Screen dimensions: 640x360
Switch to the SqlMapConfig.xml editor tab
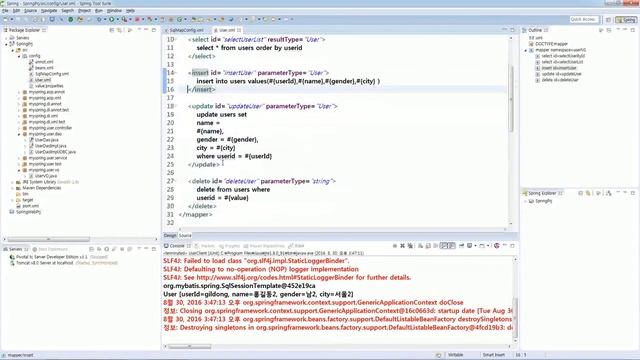click(184, 30)
